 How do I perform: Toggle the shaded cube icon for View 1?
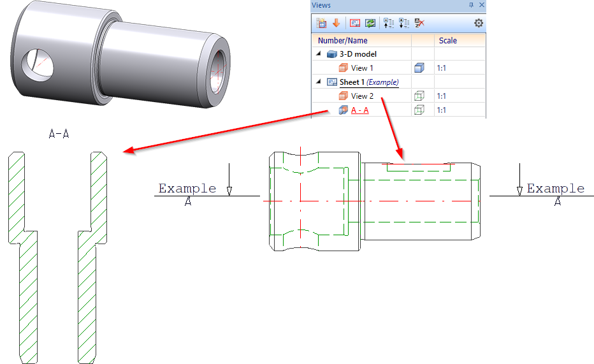(419, 68)
